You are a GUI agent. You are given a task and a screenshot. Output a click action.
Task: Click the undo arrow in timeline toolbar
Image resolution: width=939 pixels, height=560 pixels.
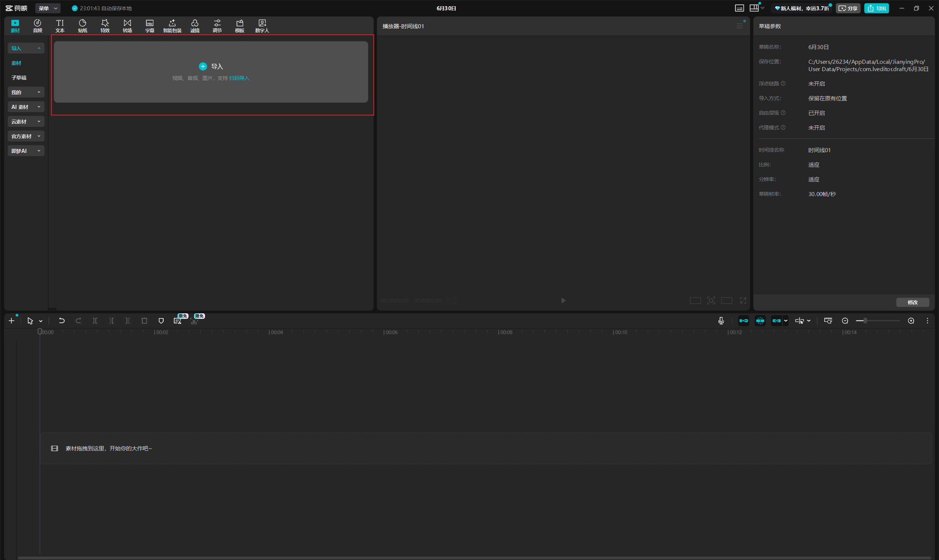point(62,321)
